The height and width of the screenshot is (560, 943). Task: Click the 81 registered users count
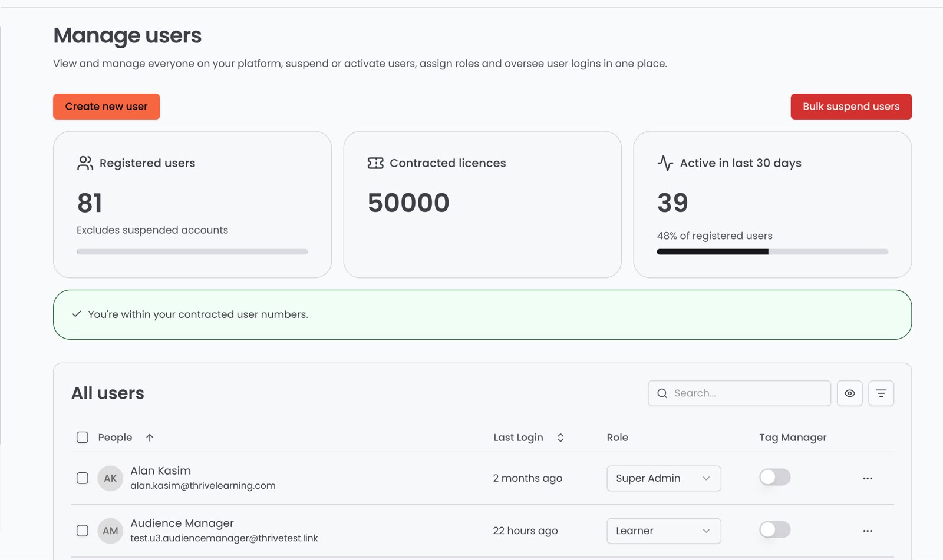click(x=90, y=203)
